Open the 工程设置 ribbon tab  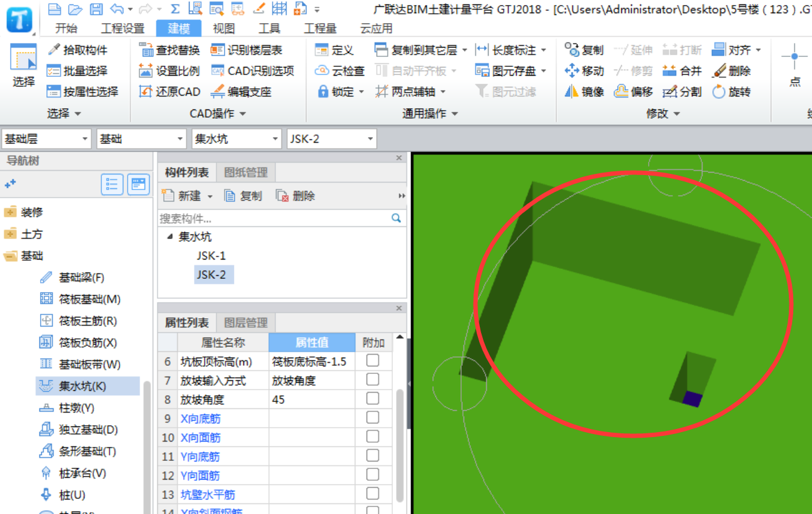[123, 28]
